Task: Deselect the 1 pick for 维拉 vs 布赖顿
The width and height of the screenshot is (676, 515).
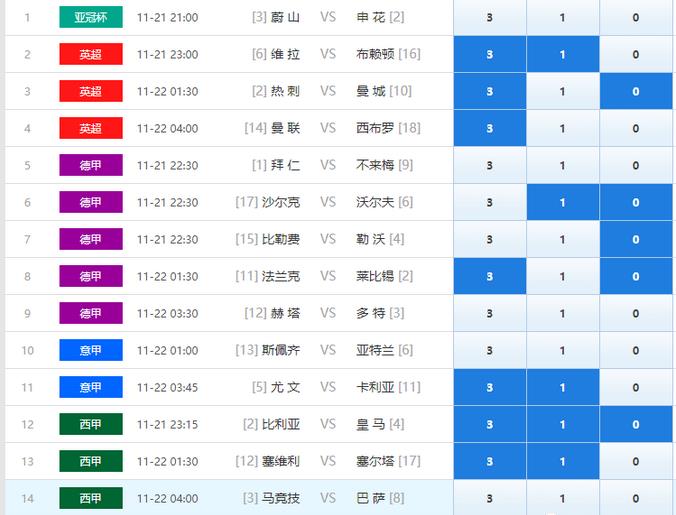Action: (x=563, y=54)
